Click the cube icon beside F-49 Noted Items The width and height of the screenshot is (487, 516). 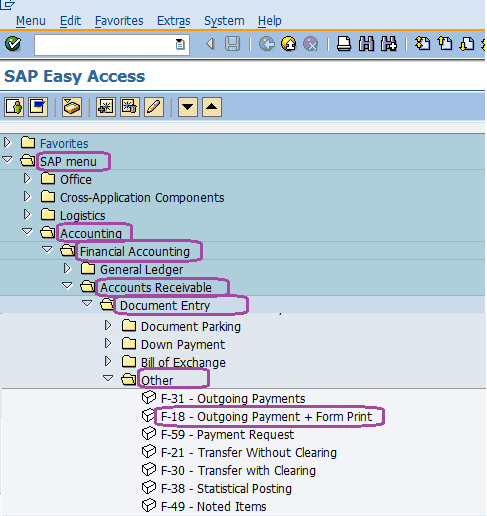149,505
